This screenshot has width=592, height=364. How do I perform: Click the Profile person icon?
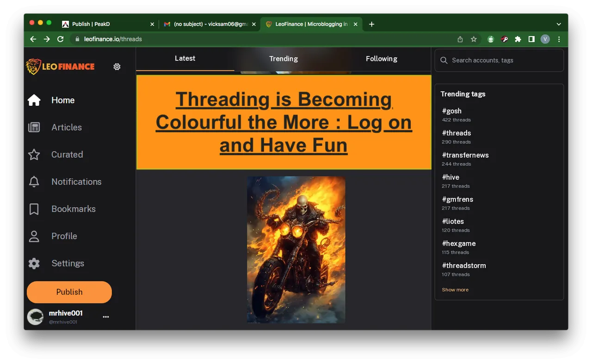[34, 236]
